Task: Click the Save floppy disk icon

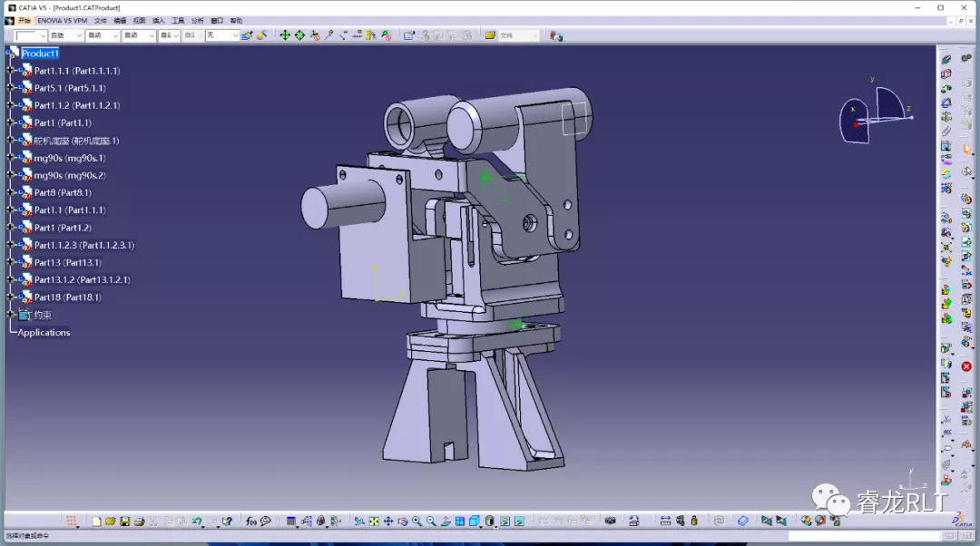Action: coord(125,521)
